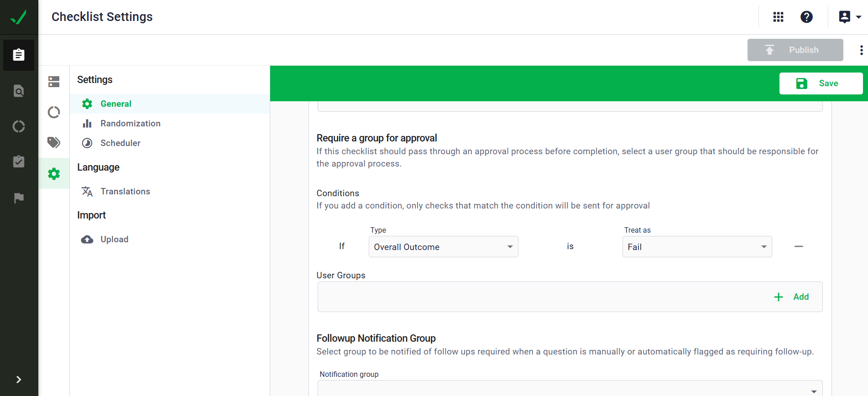Add a user group with Add button
Viewport: 868px width, 396px height.
792,297
